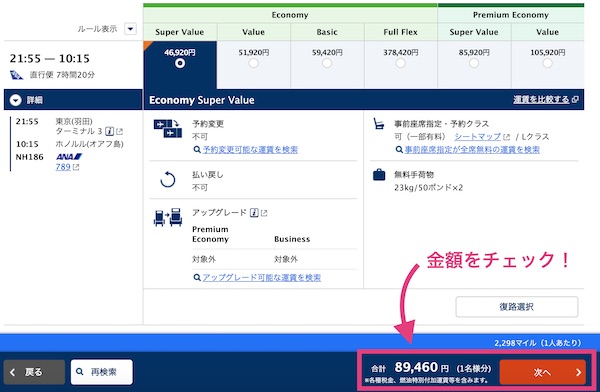Click magnifier icon beside アップグレード可能な運賃を検索
The height and width of the screenshot is (392, 600).
[x=197, y=278]
